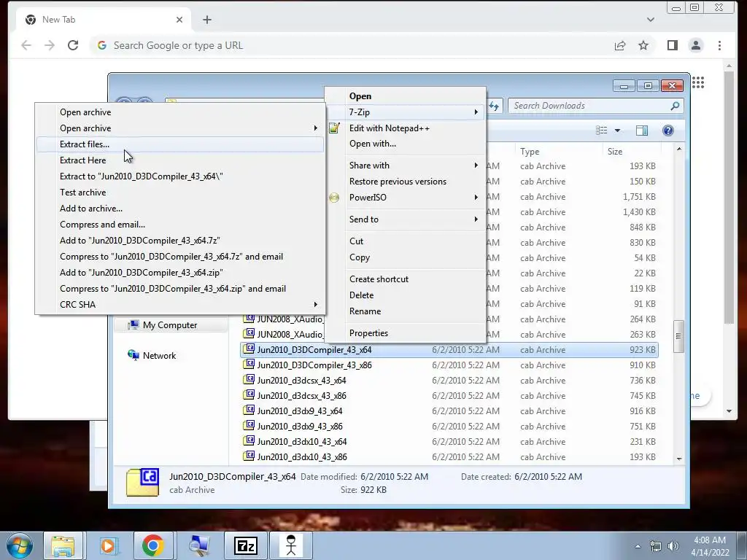The height and width of the screenshot is (560, 747).
Task: Open Chrome tab search dropdown
Action: [650, 20]
